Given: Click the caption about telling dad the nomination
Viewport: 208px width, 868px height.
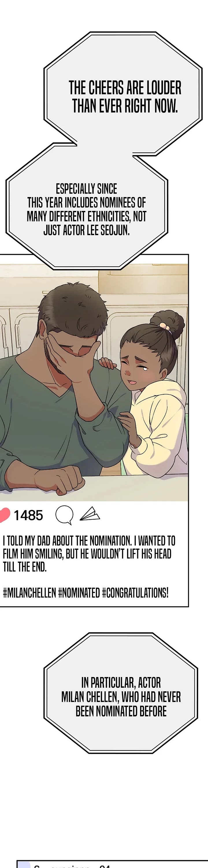Looking at the screenshot, I should (x=89, y=553).
